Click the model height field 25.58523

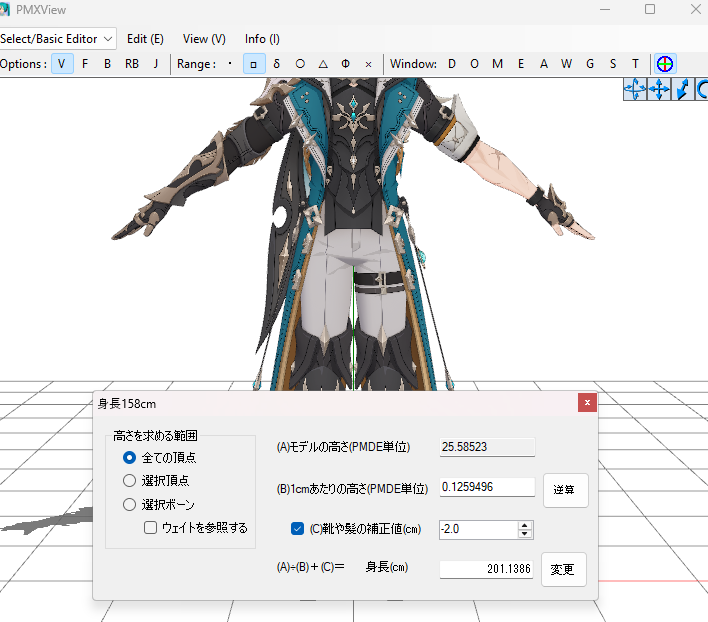tap(487, 447)
